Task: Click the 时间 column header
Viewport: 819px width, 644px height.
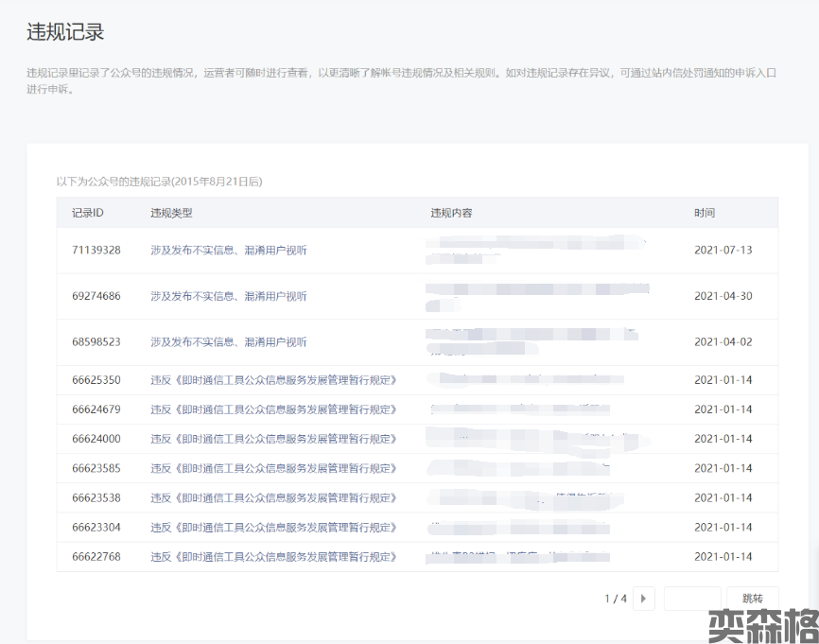Action: click(705, 213)
